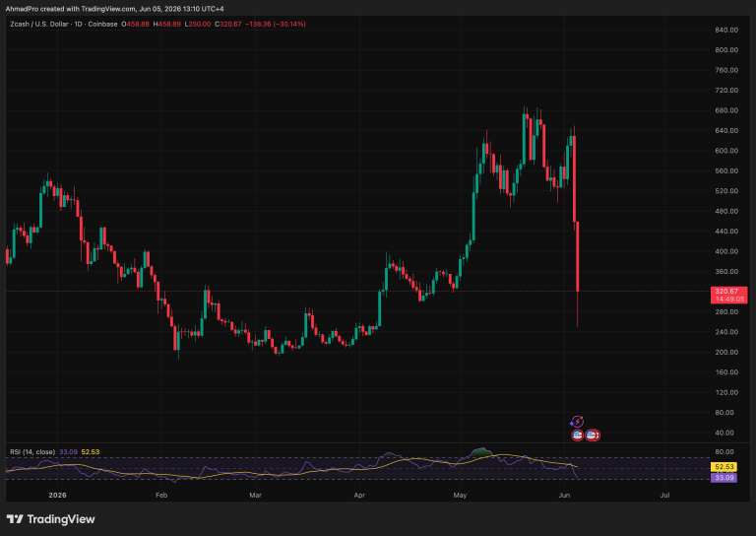This screenshot has width=756, height=536.
Task: Click the RSI (14, close) indicator label
Action: click(32, 452)
